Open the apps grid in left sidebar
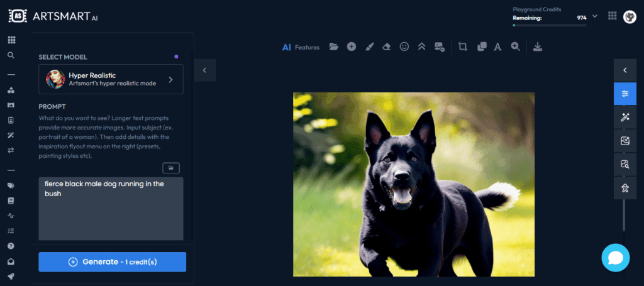Viewport: 644px width, 286px height. point(11,40)
